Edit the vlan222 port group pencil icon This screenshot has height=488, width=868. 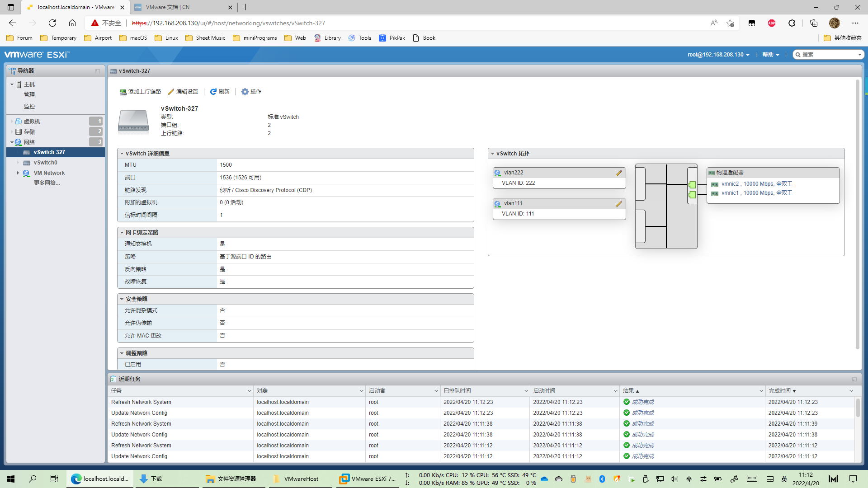click(x=618, y=173)
